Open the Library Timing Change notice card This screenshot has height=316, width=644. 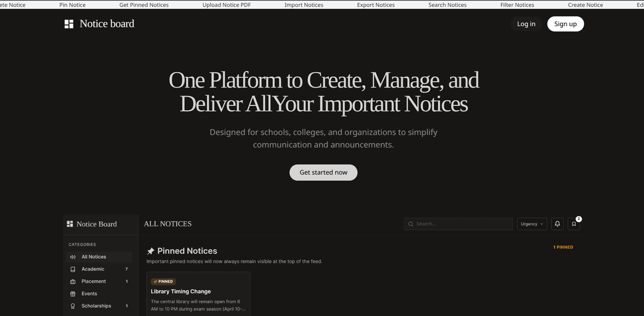click(x=198, y=292)
